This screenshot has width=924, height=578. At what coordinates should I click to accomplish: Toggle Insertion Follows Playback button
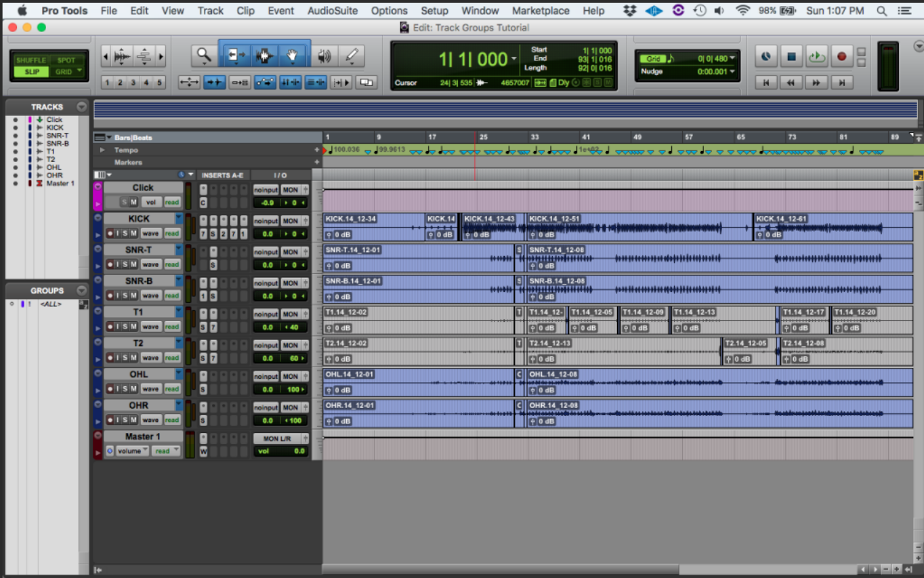pyautogui.click(x=341, y=83)
